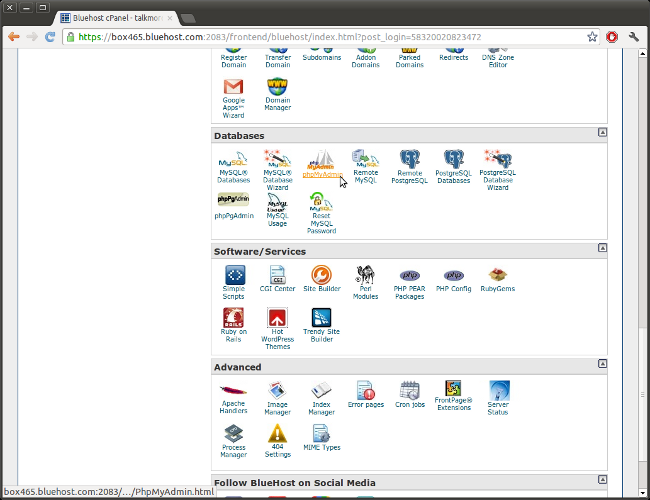Open Perl Modules
Screen dimensions: 650x500
pyautogui.click(x=366, y=282)
